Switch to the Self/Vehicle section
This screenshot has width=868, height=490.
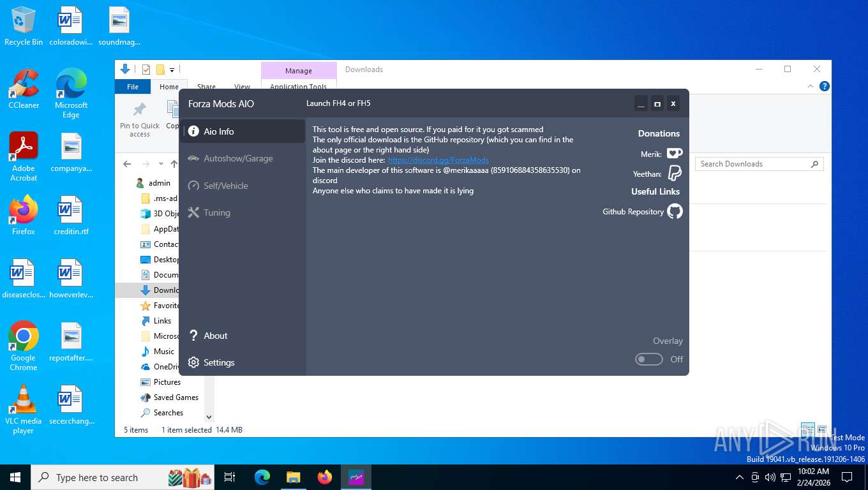(243, 186)
